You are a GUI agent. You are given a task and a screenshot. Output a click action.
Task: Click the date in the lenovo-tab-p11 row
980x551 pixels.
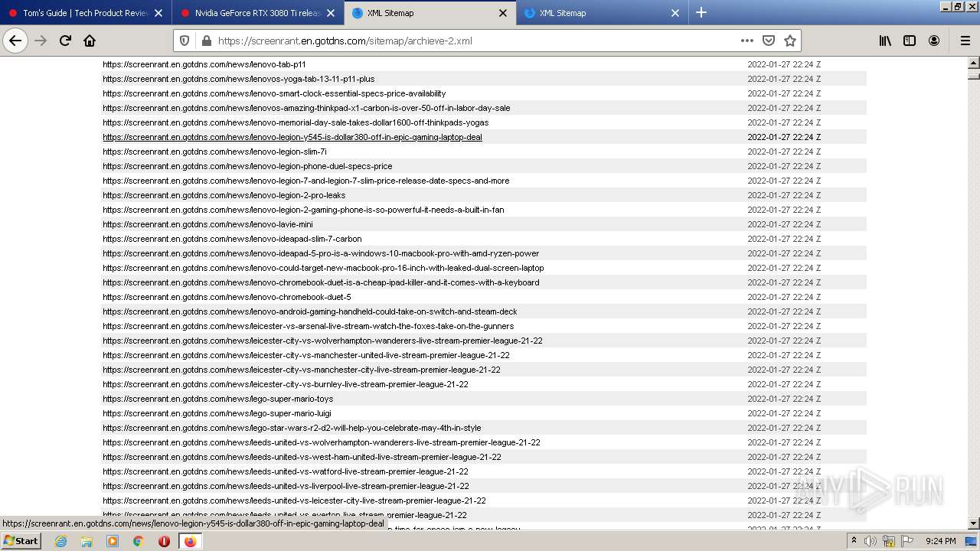pos(784,64)
